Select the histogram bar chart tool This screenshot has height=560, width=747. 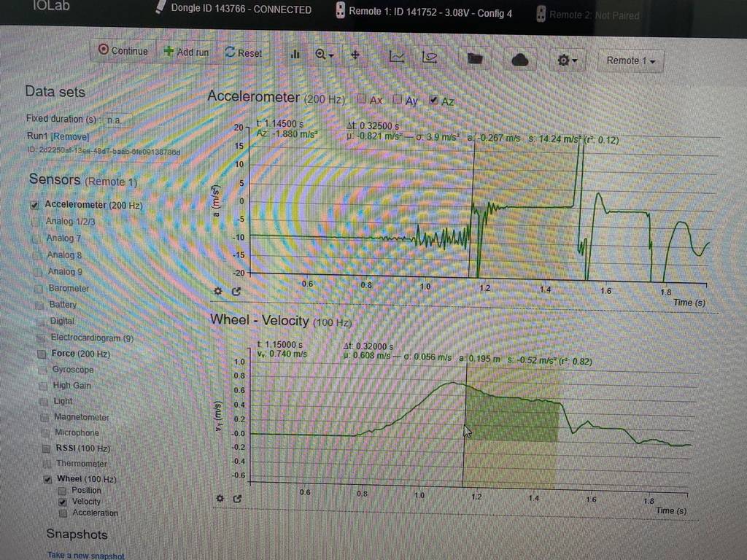click(x=295, y=54)
